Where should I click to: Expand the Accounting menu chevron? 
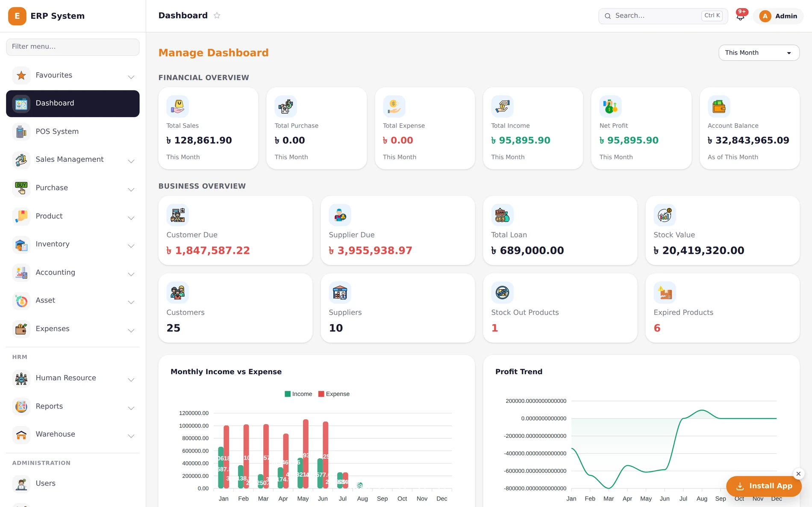point(131,274)
